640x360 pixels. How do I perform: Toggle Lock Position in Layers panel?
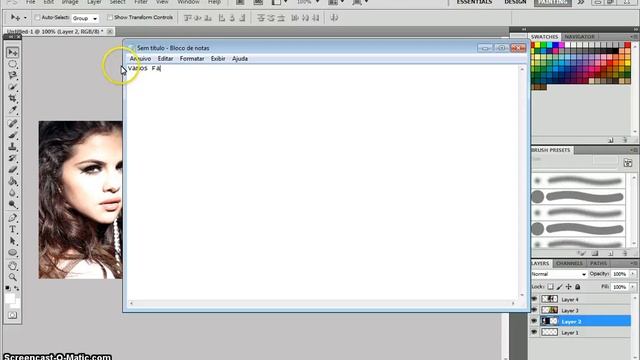[569, 287]
